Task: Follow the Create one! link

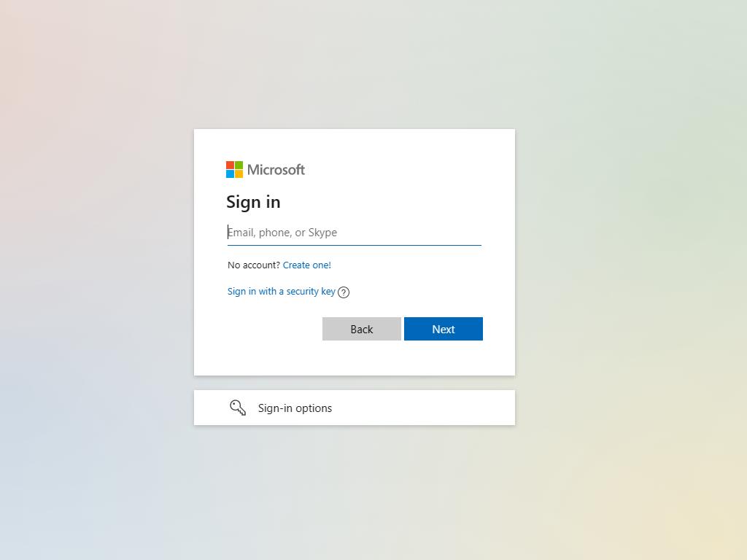Action: (x=307, y=265)
